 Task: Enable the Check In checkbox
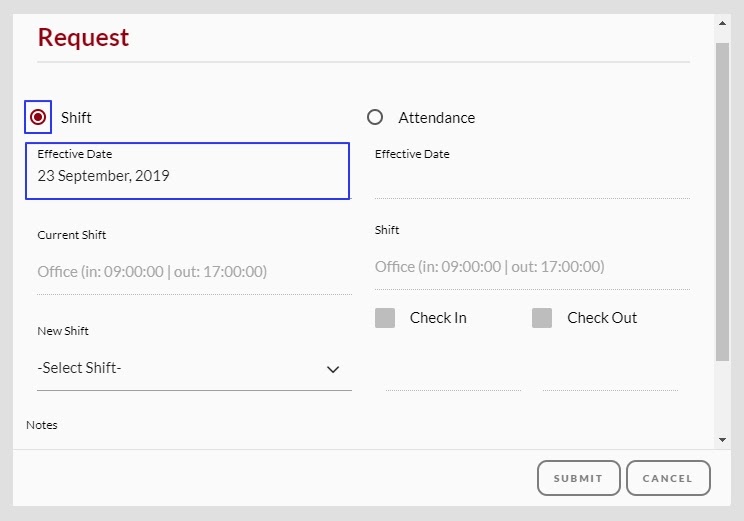tap(385, 318)
